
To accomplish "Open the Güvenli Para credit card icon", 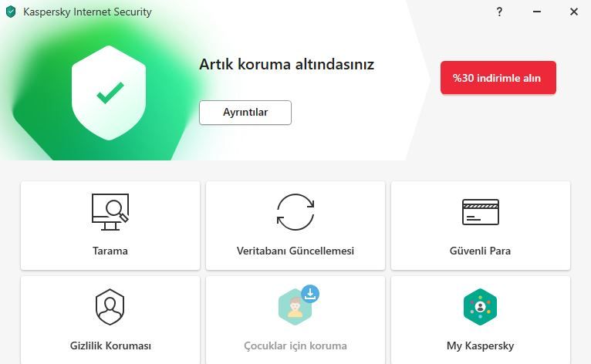I will click(480, 212).
